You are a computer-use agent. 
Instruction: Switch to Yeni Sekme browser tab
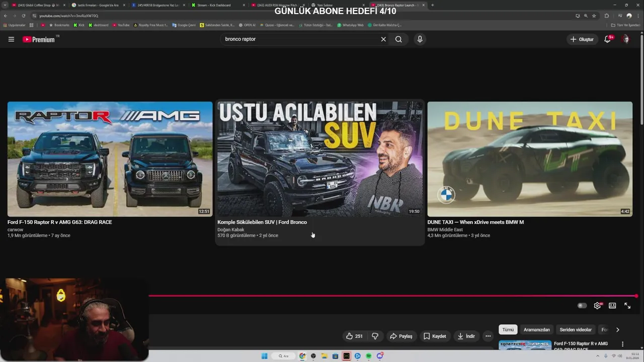[337, 5]
